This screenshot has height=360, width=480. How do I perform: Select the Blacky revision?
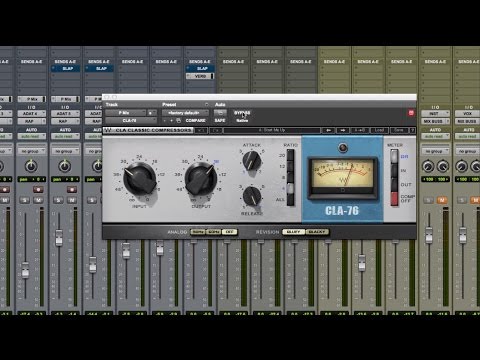(317, 232)
